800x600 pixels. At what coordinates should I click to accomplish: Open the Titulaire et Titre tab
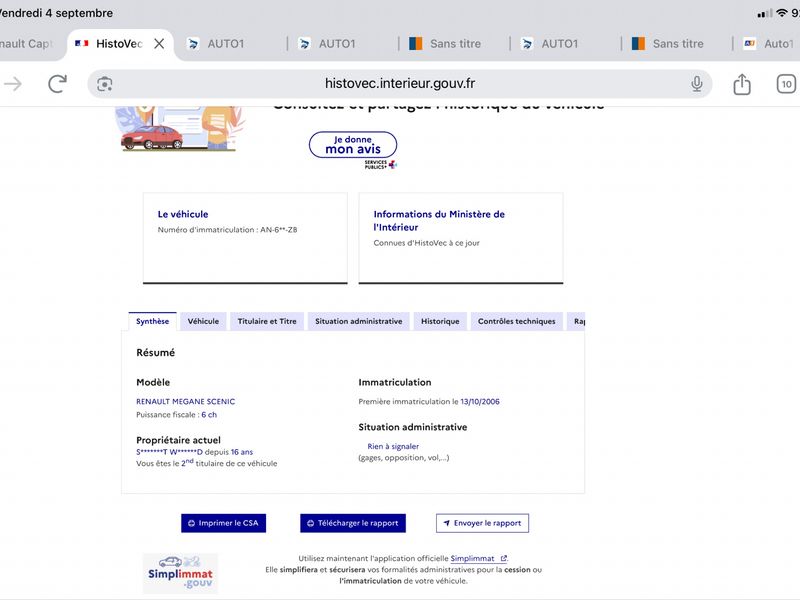click(267, 321)
